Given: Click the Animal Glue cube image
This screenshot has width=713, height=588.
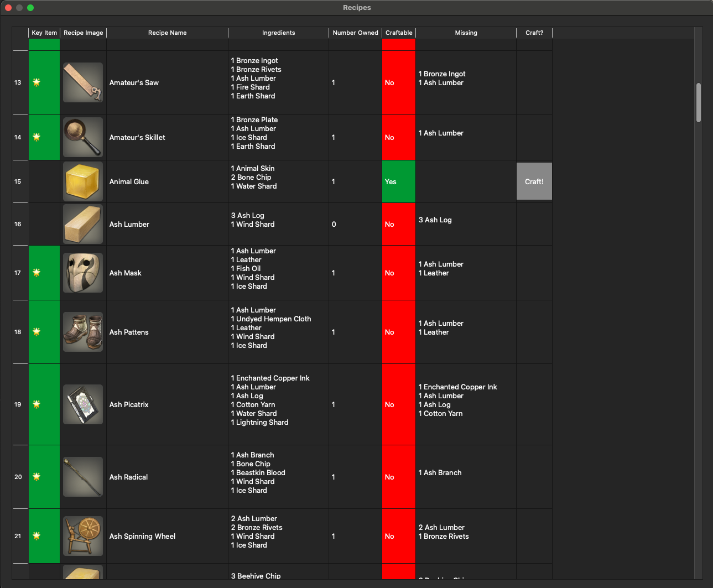Looking at the screenshot, I should (82, 181).
